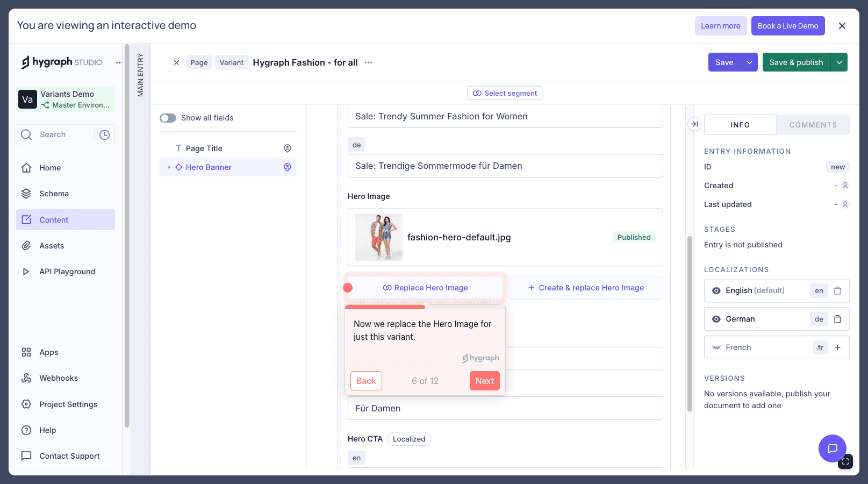Click the 'Für Damen' text field
The height and width of the screenshot is (484, 868).
click(x=505, y=408)
